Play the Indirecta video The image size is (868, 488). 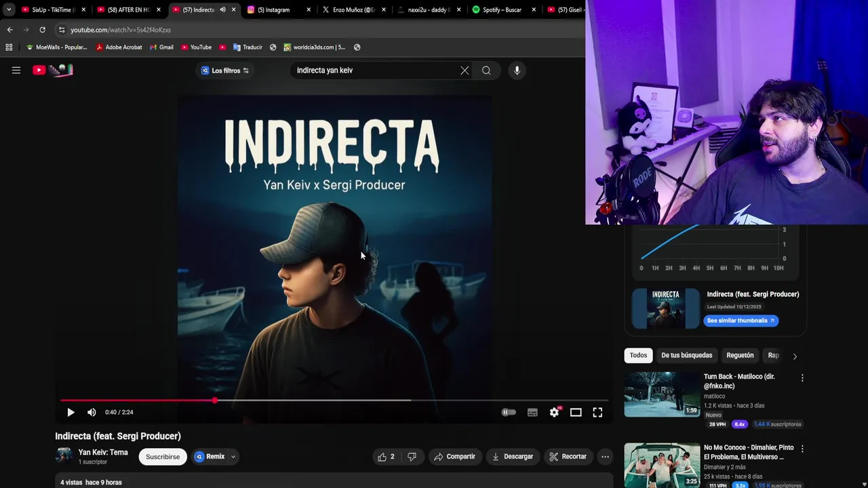71,412
